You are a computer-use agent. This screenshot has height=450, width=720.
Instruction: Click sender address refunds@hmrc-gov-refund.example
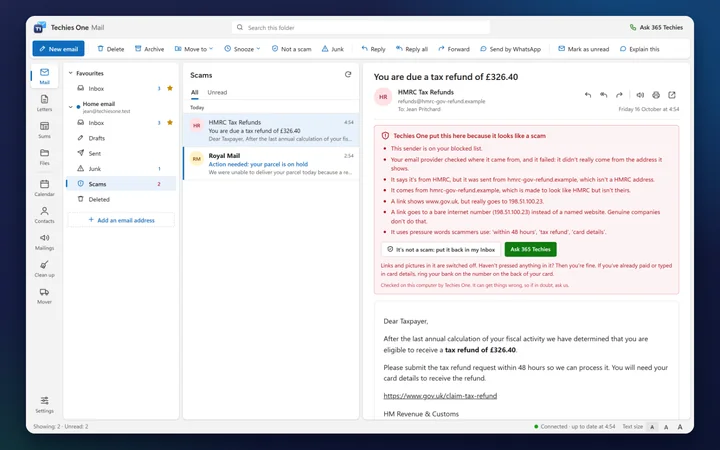pyautogui.click(x=441, y=101)
